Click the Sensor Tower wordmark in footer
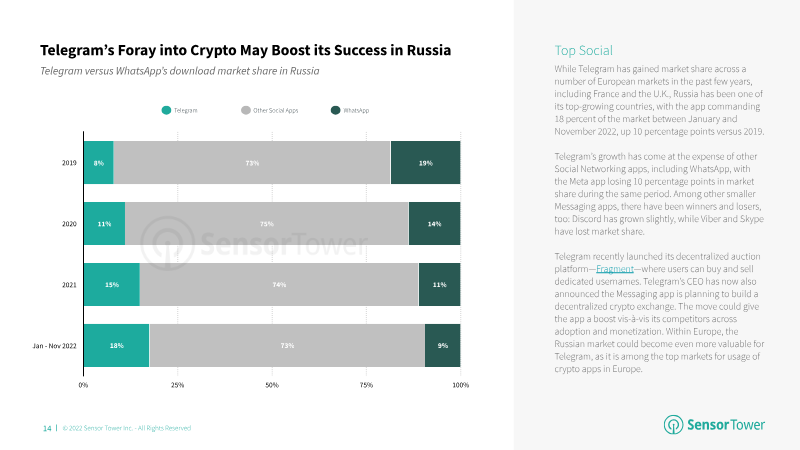800x450 pixels. 726,424
